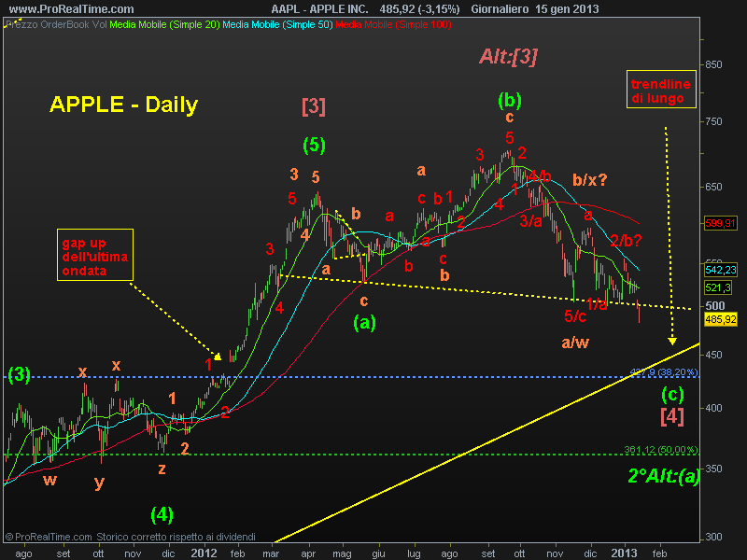Viewport: 747px width, 560px height.
Task: Click the lug month on time axis
Action: click(x=414, y=553)
